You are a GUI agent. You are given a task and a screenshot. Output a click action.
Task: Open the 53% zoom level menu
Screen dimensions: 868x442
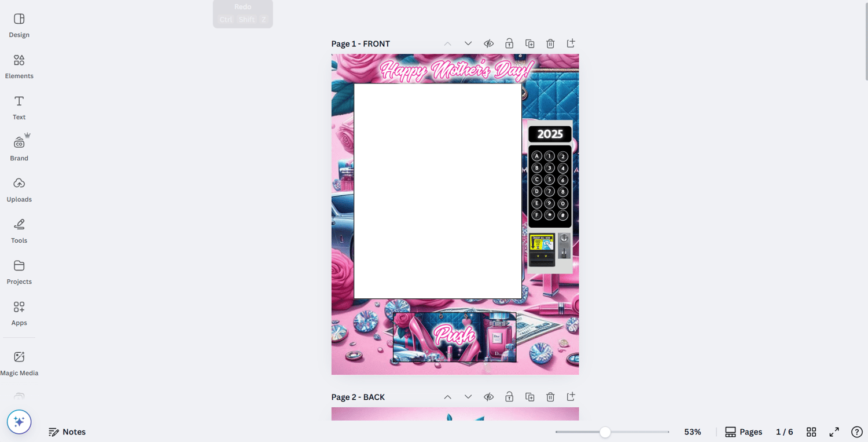coord(693,432)
